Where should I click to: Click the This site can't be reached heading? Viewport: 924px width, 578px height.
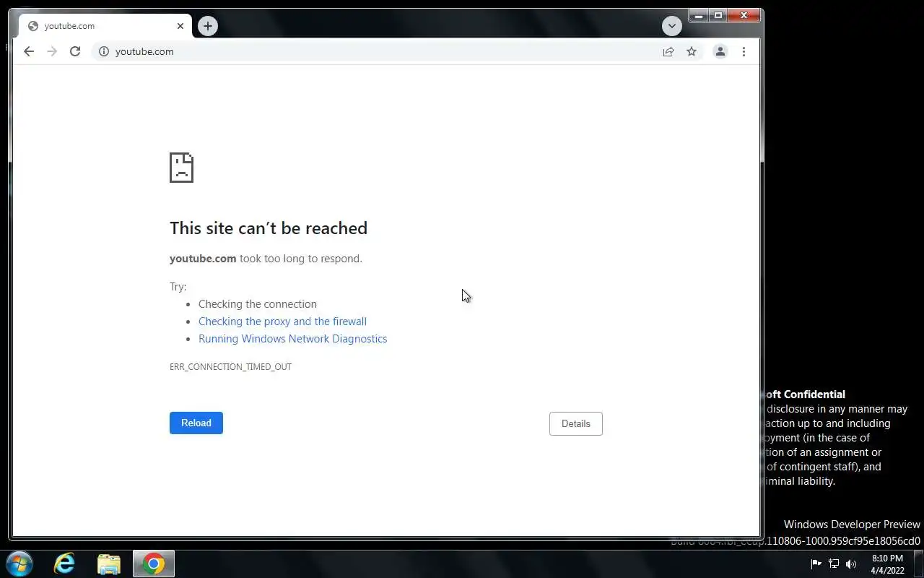click(269, 228)
